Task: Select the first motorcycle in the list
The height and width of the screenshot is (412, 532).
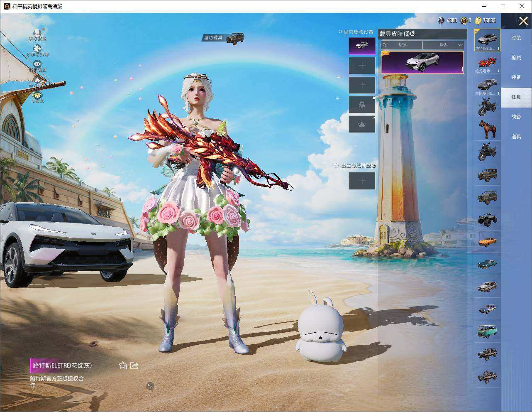Action: point(487,108)
